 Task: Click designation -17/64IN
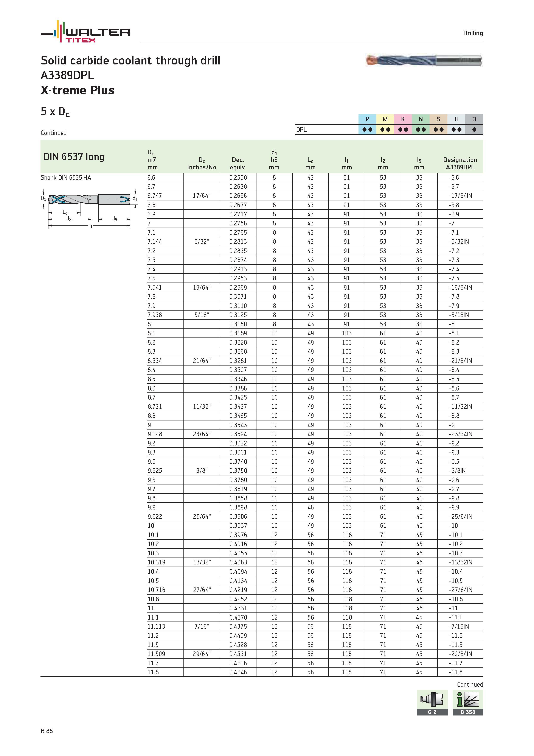460,196
